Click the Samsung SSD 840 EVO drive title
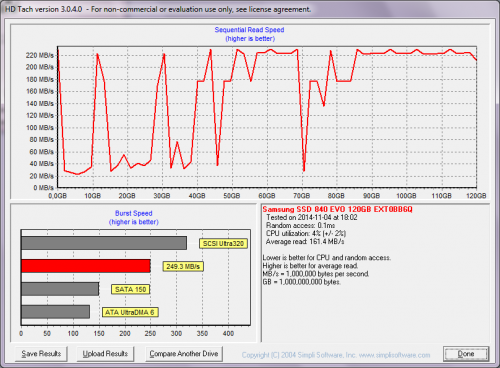The image size is (500, 368). pos(337,209)
